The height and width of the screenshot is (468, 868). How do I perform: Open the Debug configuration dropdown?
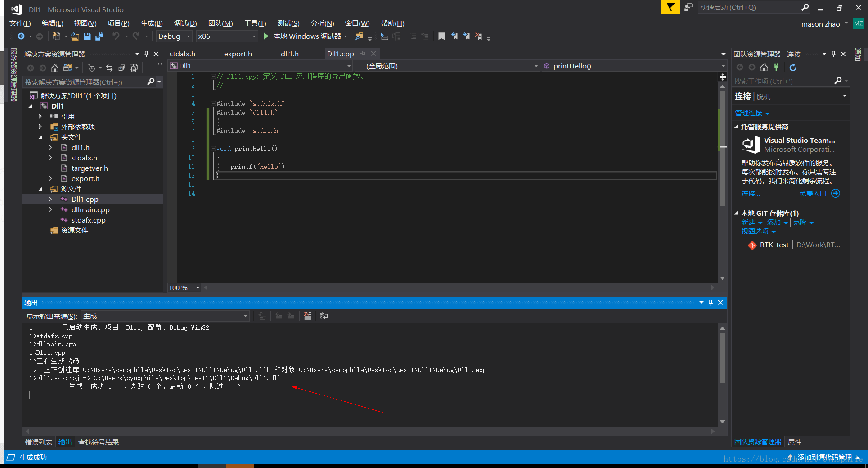pos(174,36)
